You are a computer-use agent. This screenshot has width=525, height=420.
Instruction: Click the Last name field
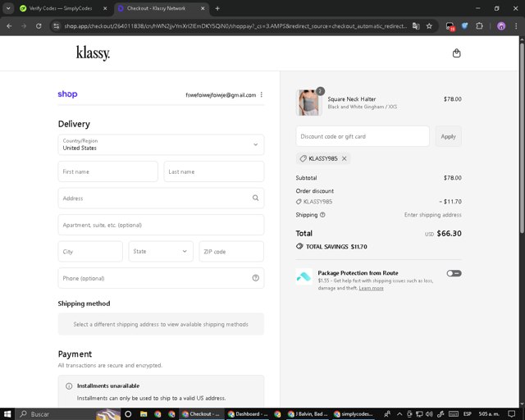pyautogui.click(x=214, y=171)
